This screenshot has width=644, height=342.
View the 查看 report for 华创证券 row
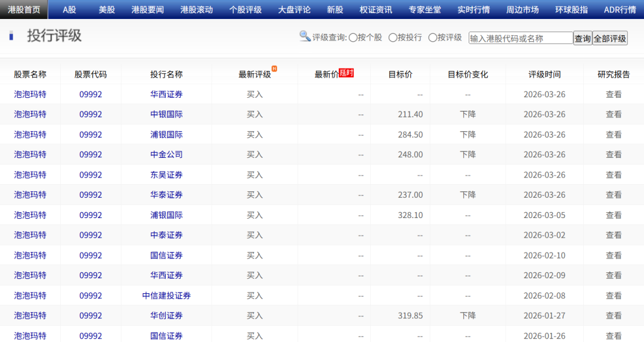(x=614, y=316)
